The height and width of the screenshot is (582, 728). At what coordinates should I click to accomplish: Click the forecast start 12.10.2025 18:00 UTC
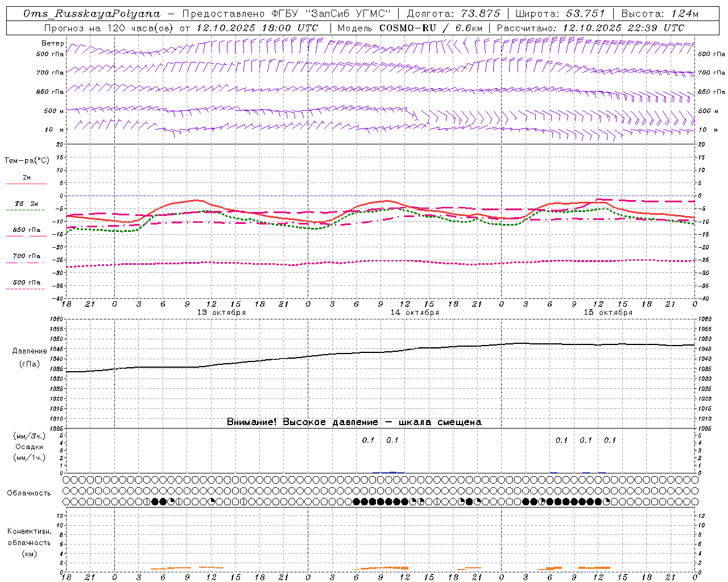pyautogui.click(x=257, y=27)
